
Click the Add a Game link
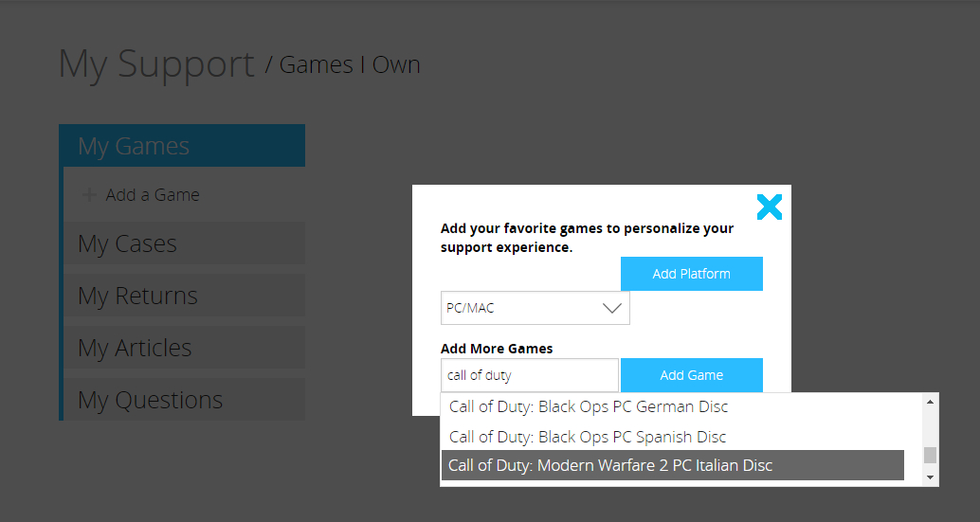point(153,195)
